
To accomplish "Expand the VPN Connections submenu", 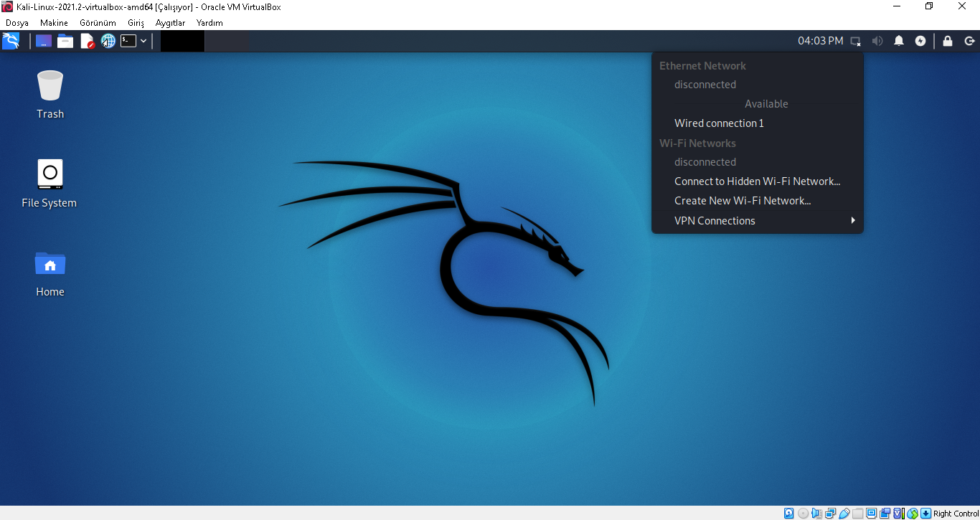I will tap(758, 221).
